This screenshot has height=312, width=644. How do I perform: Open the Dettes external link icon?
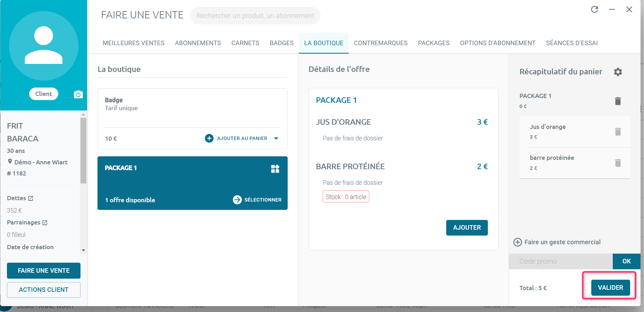pos(31,198)
